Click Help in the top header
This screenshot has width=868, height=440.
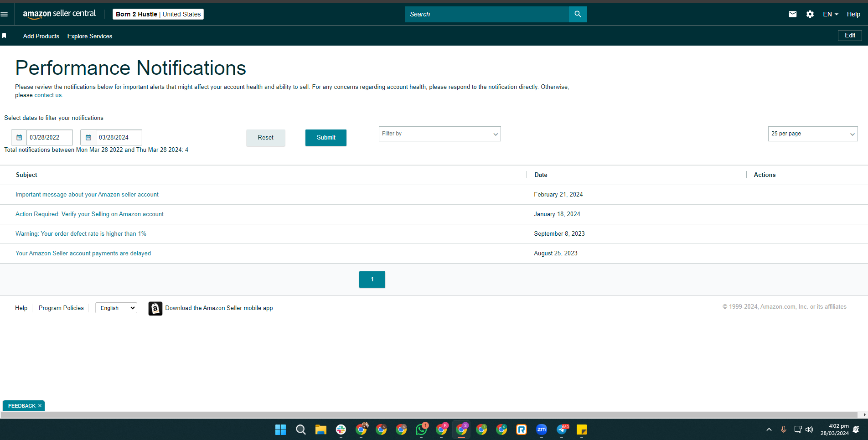click(x=853, y=14)
